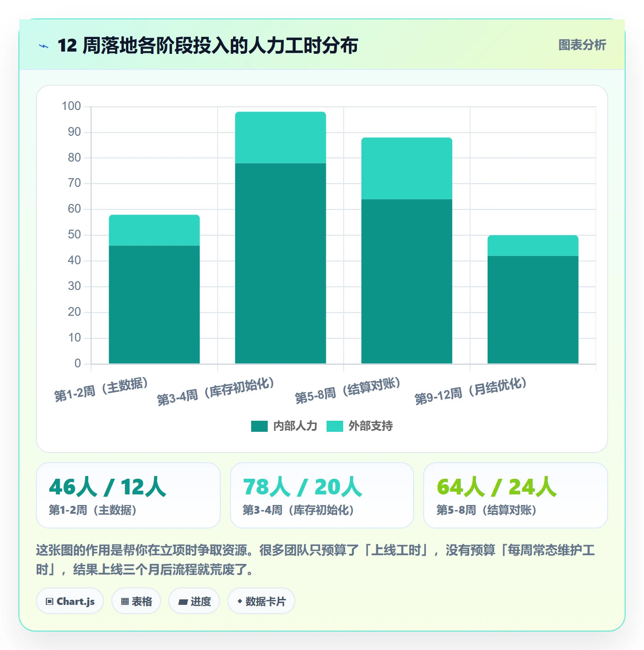
Task: Open the 78人 / 20人 data card
Action: 322,495
